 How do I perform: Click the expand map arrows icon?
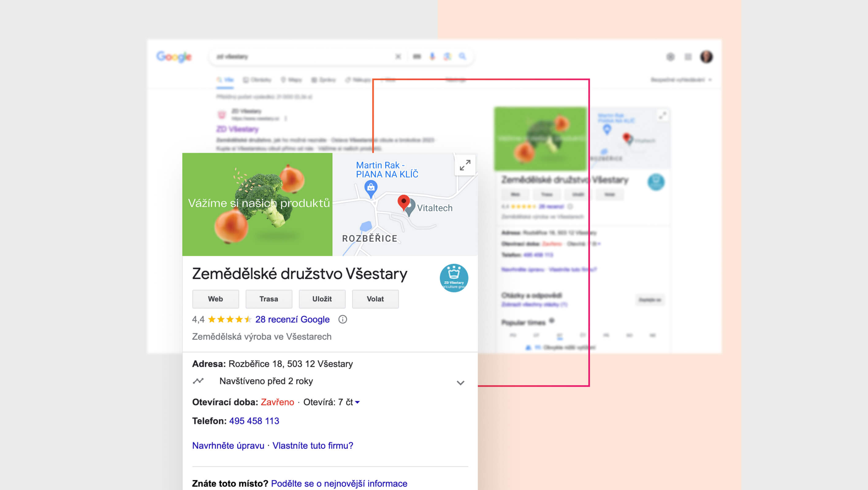pyautogui.click(x=465, y=165)
